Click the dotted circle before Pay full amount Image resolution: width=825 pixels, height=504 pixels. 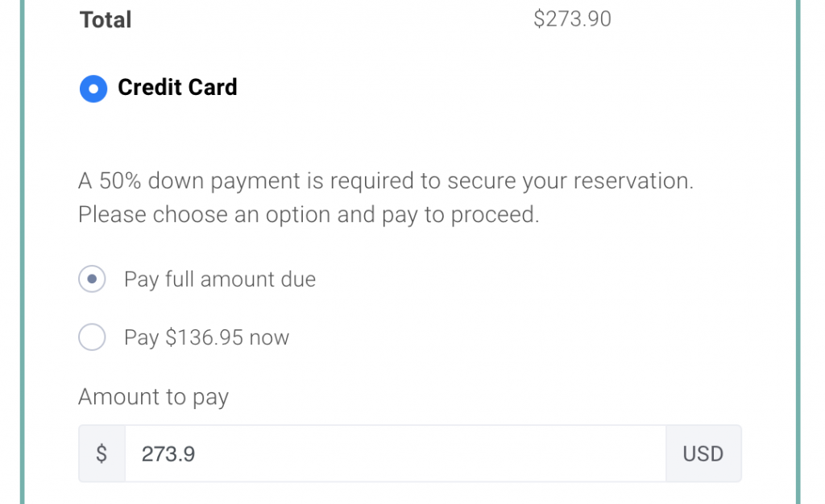pyautogui.click(x=92, y=279)
